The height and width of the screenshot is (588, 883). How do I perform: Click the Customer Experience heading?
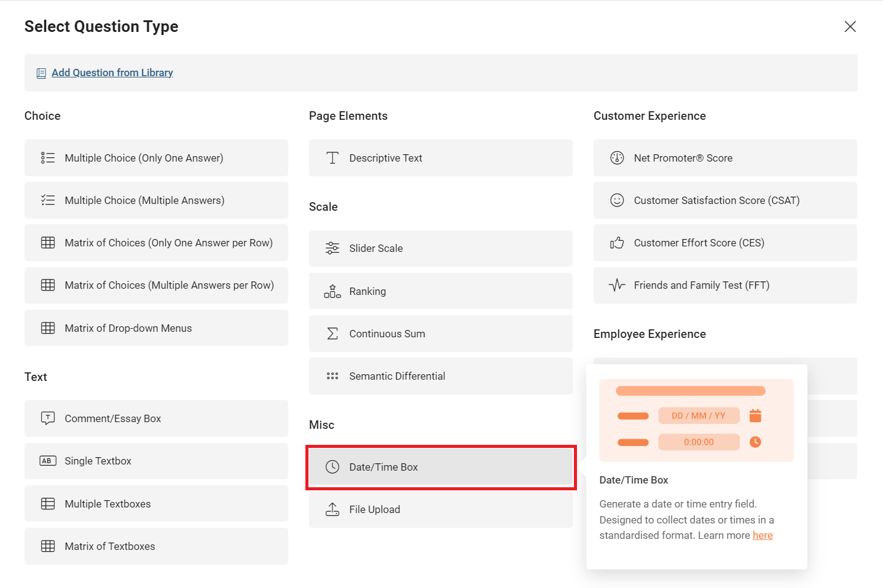point(649,116)
